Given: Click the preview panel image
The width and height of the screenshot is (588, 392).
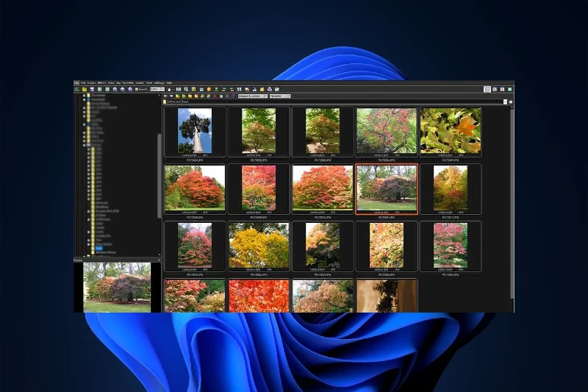Looking at the screenshot, I should point(117,288).
